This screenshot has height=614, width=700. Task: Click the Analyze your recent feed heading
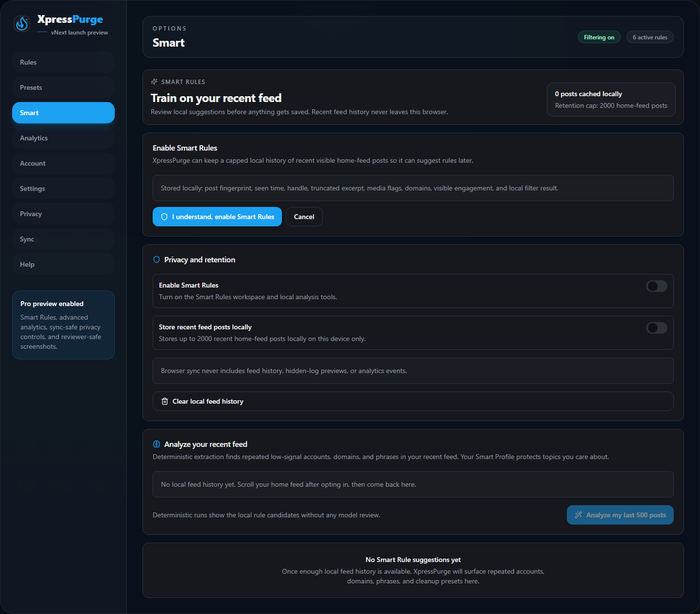[206, 444]
